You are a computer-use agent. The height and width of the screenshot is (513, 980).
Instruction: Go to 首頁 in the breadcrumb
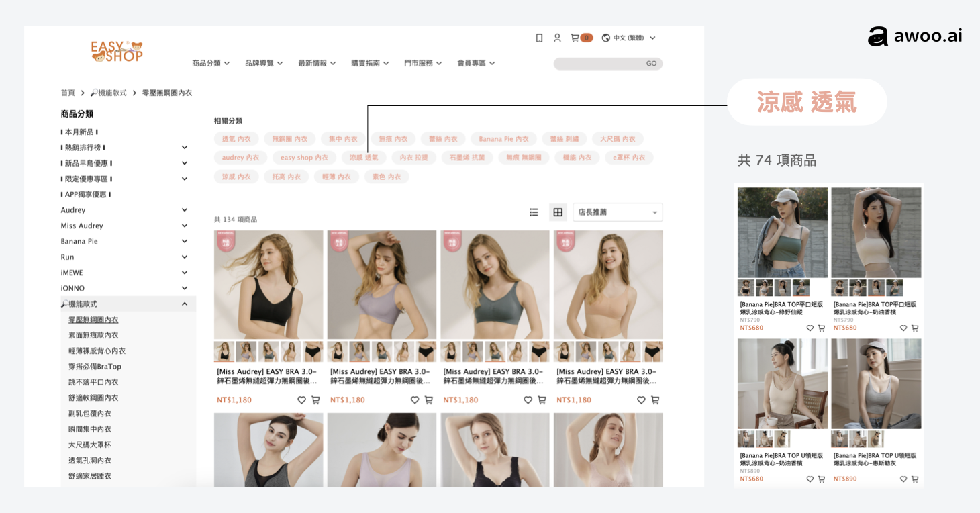pyautogui.click(x=68, y=93)
